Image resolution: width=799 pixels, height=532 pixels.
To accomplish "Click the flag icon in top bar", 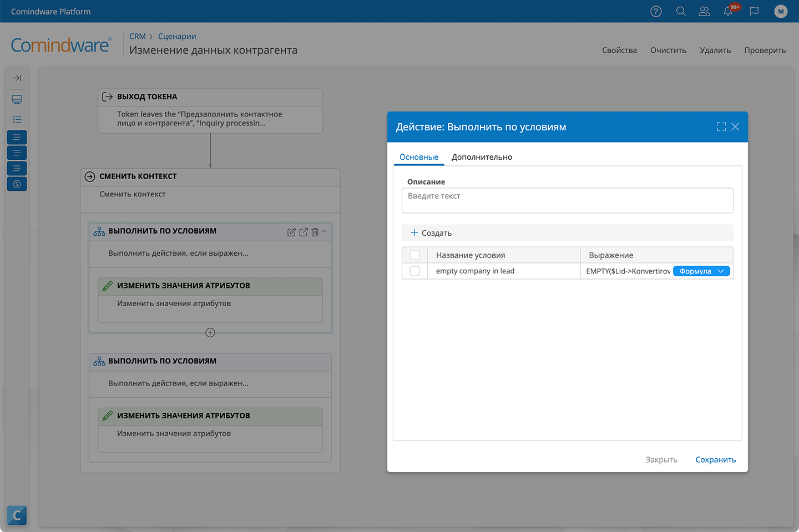I will coord(754,11).
